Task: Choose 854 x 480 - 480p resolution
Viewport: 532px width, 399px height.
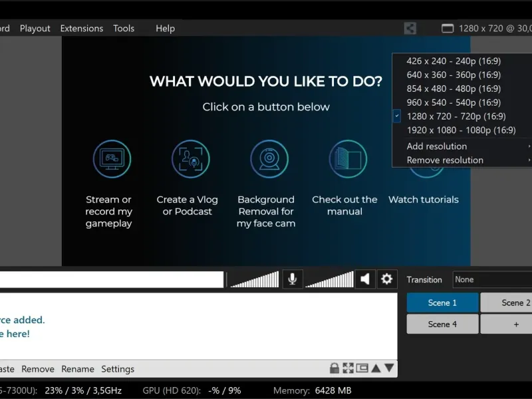Action: (x=462, y=89)
